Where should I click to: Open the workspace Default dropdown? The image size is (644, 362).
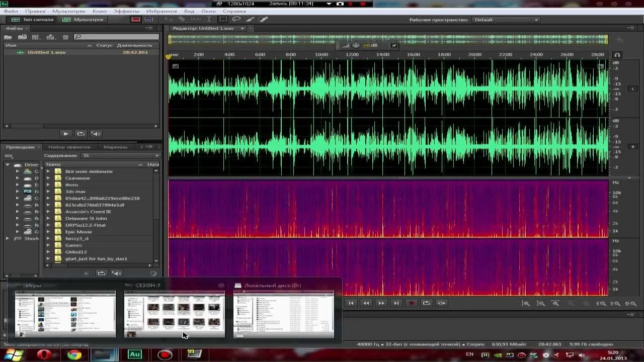(x=506, y=20)
